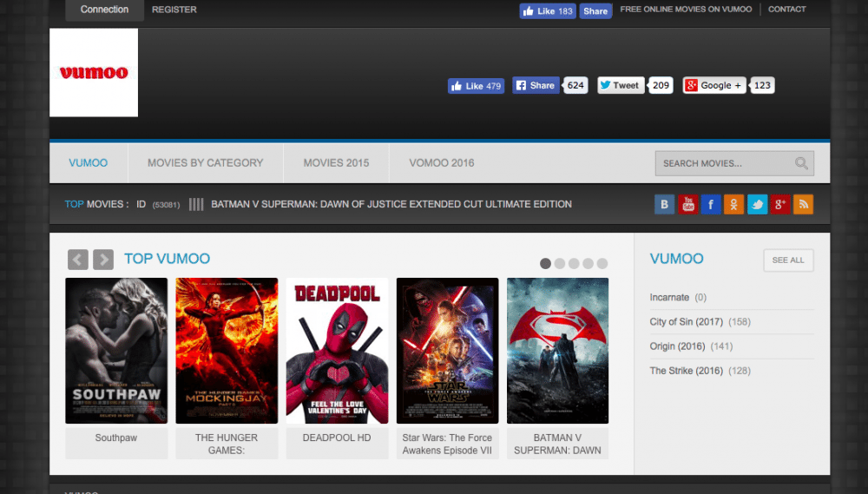The width and height of the screenshot is (868, 494).
Task: Click BATMAN V SUPERMAN: DAWN caption
Action: click(557, 444)
